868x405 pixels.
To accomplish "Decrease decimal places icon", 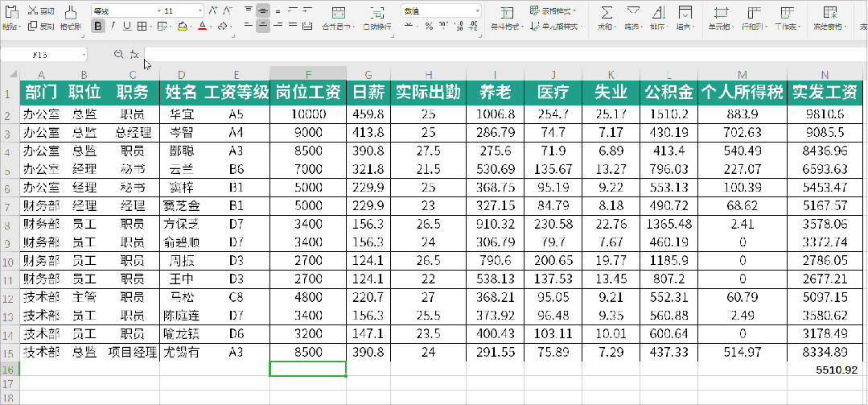I will pyautogui.click(x=473, y=26).
